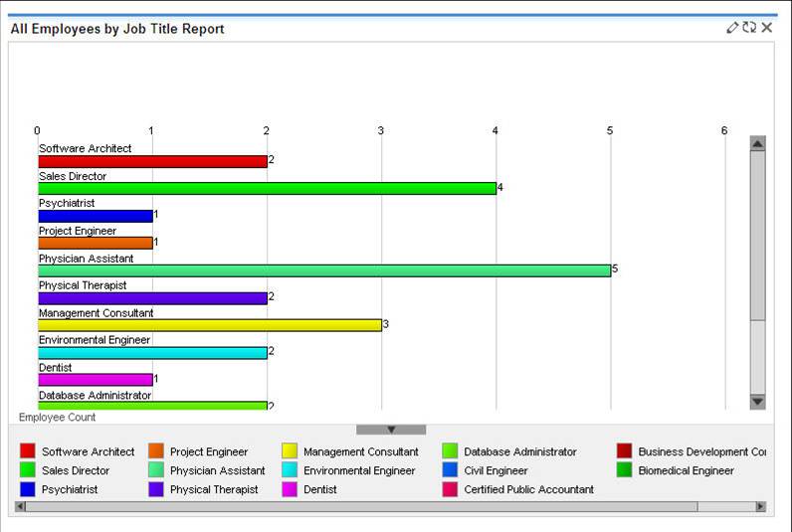Click the Sales Director legend swatch
The width and height of the screenshot is (792, 532).
27,470
